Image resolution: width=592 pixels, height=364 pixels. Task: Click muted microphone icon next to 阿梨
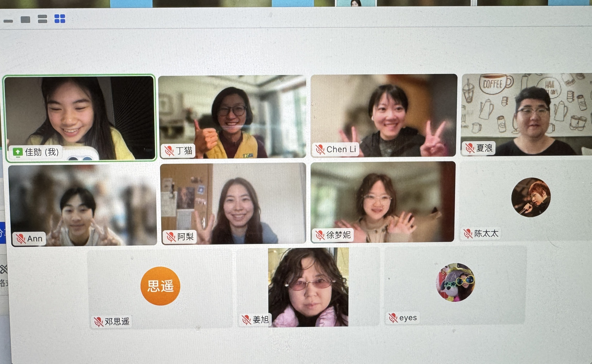(171, 237)
